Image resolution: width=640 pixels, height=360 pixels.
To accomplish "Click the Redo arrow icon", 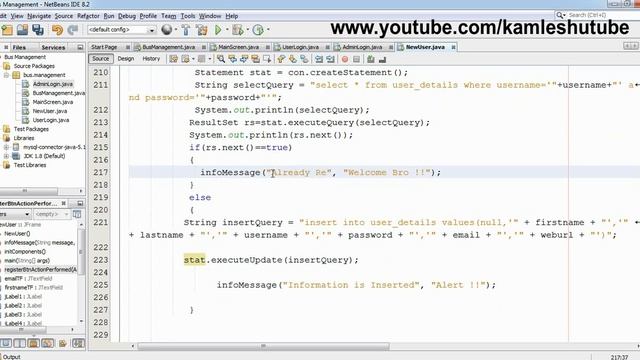I will tap(73, 29).
